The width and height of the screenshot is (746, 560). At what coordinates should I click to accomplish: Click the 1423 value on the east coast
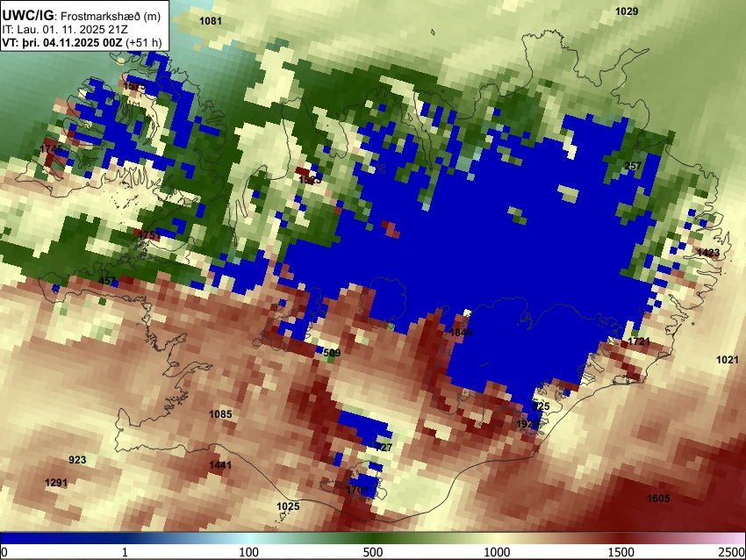(x=708, y=252)
